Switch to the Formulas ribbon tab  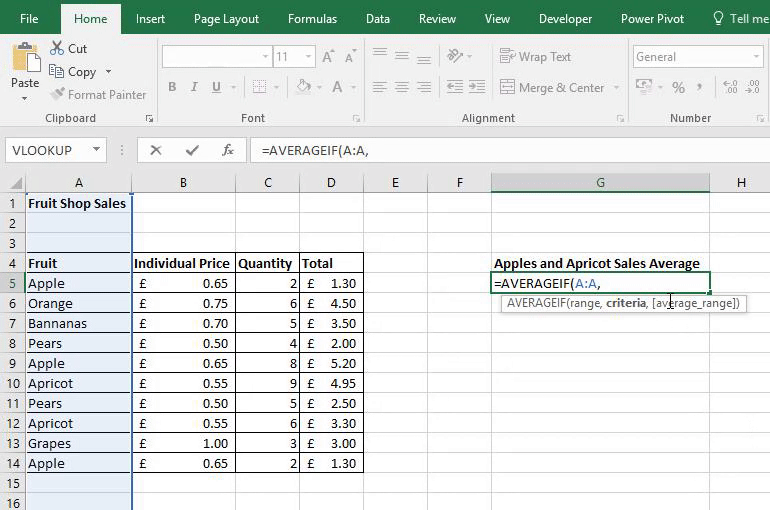(312, 18)
